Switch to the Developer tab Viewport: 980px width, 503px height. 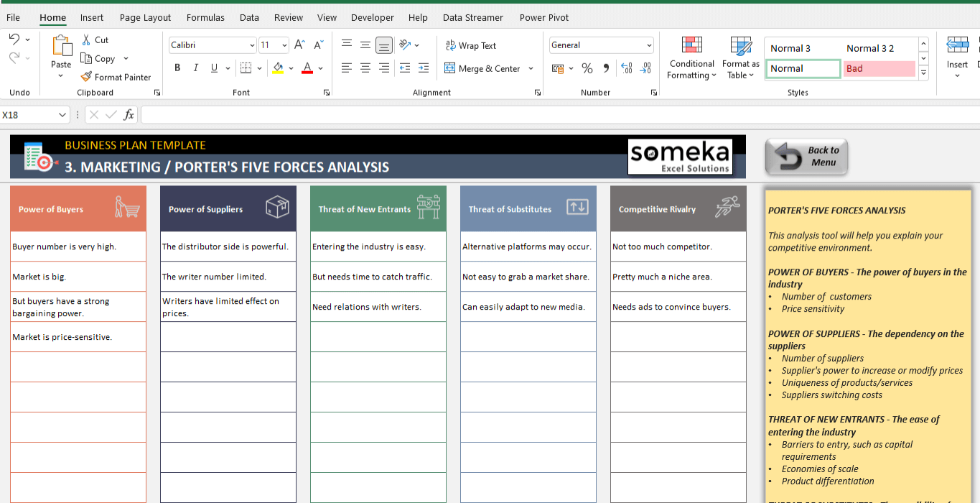pyautogui.click(x=373, y=17)
